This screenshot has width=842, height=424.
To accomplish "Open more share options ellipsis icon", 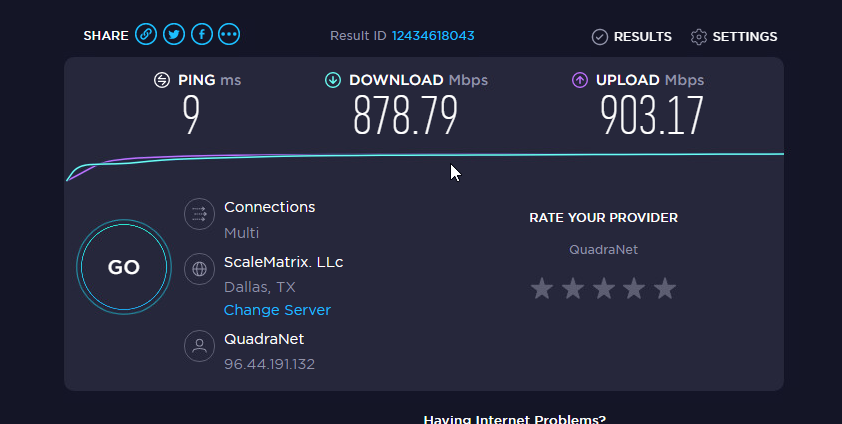I will [229, 34].
